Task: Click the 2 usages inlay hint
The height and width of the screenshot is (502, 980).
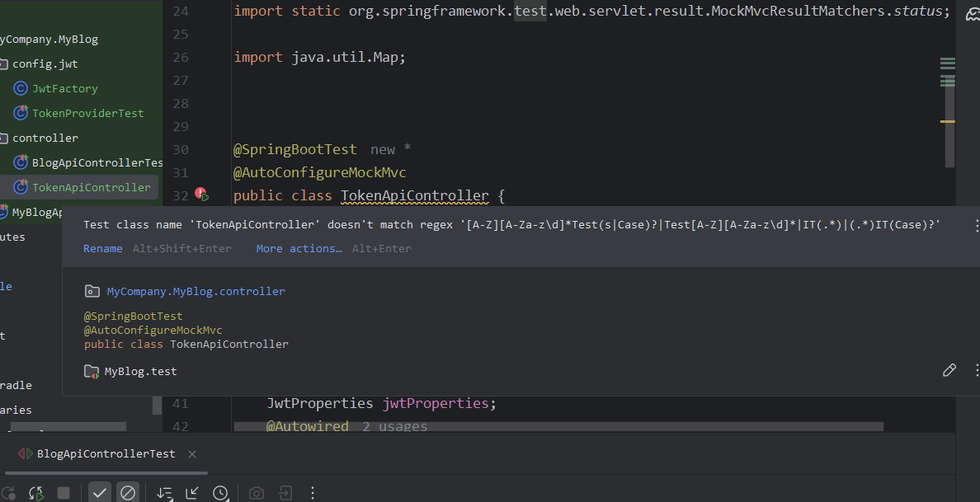Action: click(394, 426)
